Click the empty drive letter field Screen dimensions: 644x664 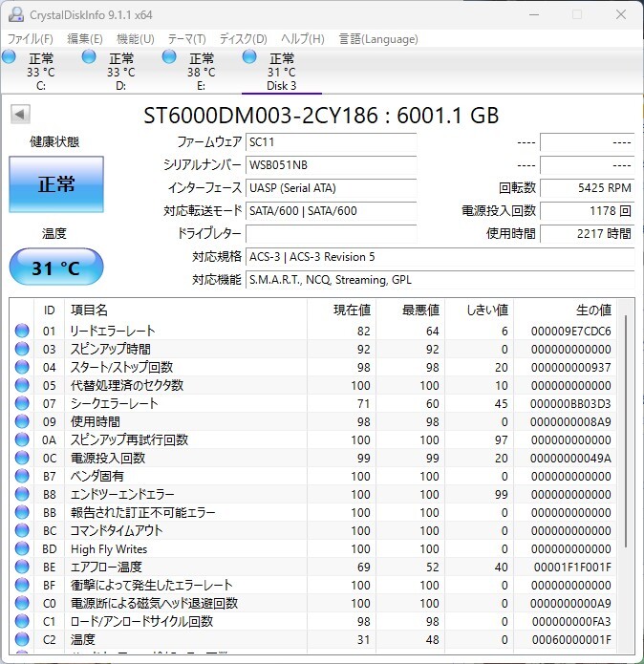pos(332,233)
